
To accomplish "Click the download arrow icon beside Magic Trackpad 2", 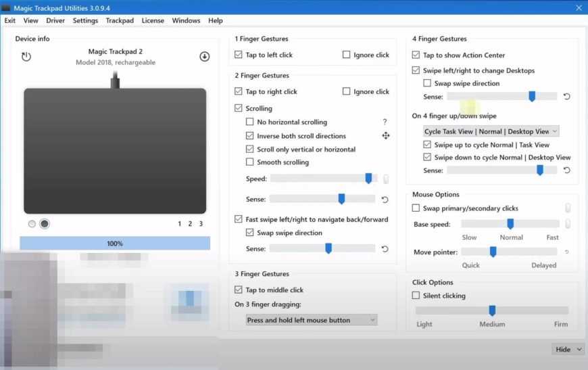I will pos(204,57).
